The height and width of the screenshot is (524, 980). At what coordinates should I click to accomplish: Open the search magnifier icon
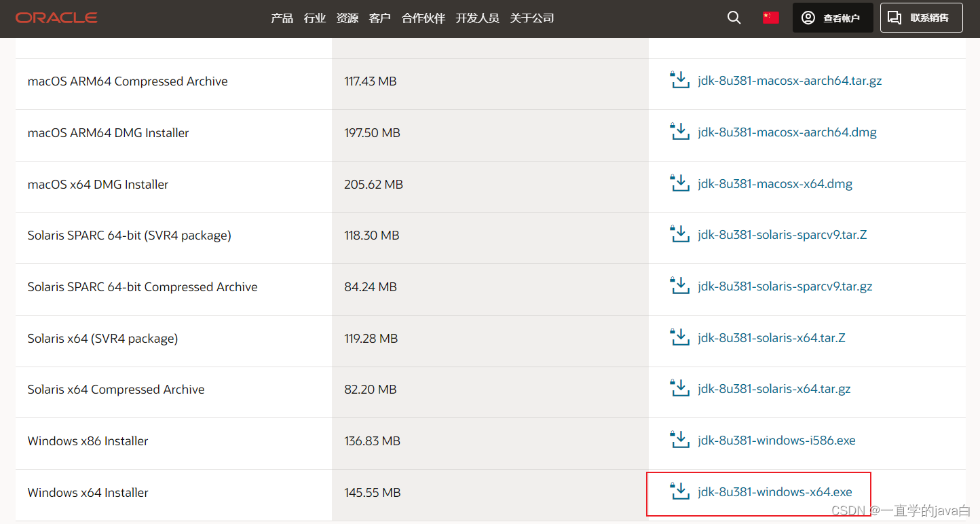[x=734, y=18]
